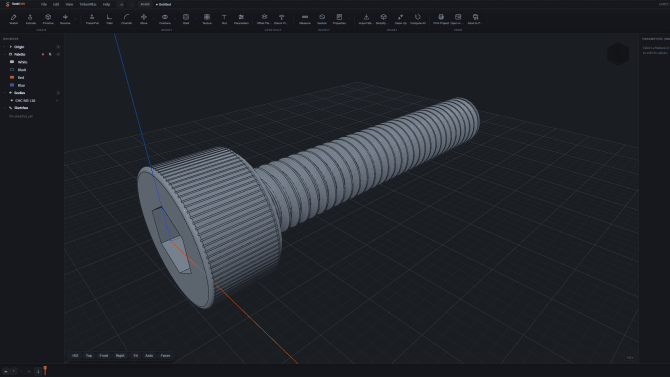Collapse the Sketches tree node
This screenshot has height=377, width=670.
[5, 108]
